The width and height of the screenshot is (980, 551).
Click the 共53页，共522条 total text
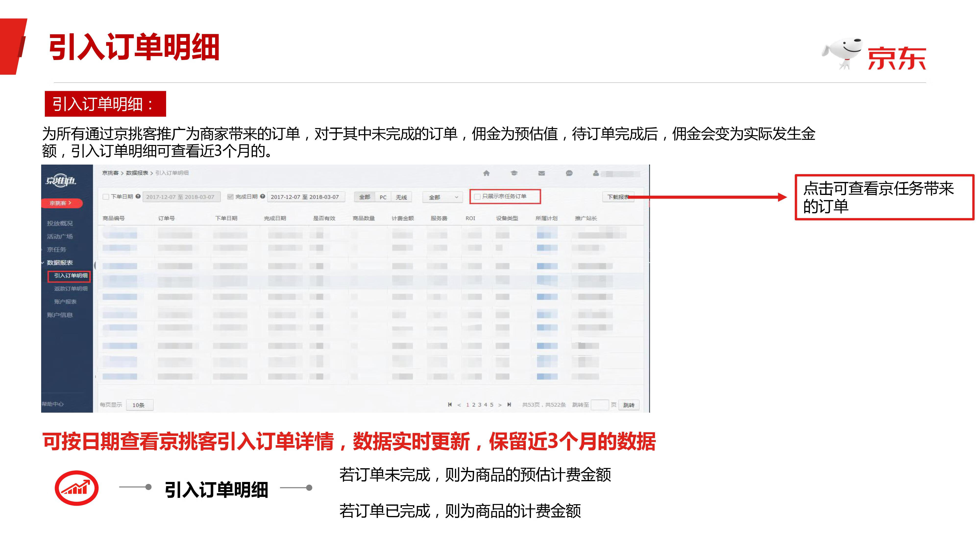pyautogui.click(x=544, y=405)
